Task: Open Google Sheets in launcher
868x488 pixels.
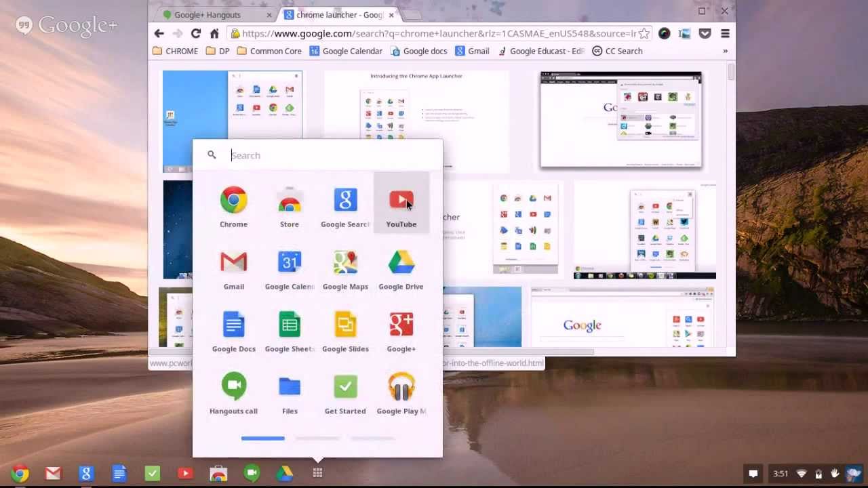Action: [290, 331]
